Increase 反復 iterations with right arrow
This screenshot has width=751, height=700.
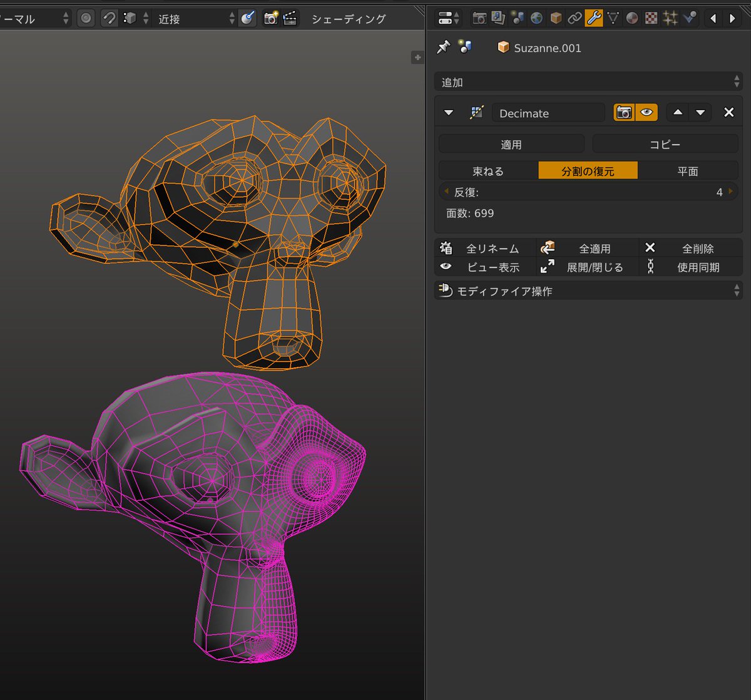point(731,192)
